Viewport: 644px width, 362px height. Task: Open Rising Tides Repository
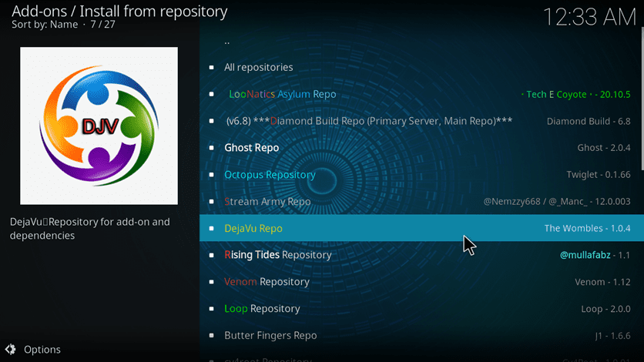421,255
